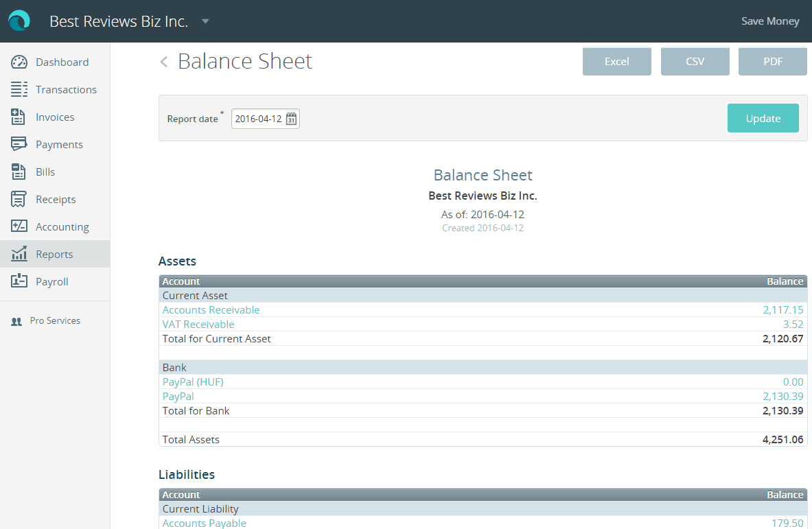Expand the company switcher arrow
This screenshot has height=529, width=812.
(x=205, y=21)
